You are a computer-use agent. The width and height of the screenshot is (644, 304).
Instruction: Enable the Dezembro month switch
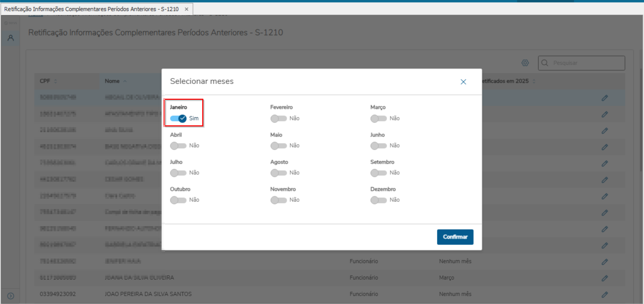click(379, 200)
